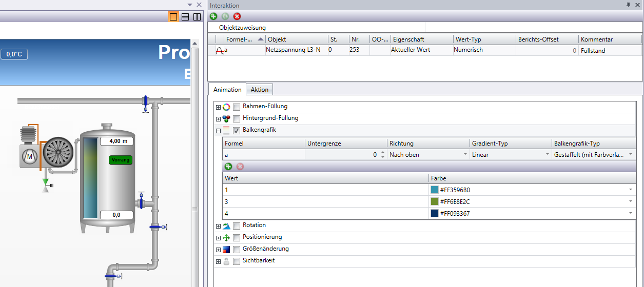Click the Hintergrund-Füllung icon

226,119
